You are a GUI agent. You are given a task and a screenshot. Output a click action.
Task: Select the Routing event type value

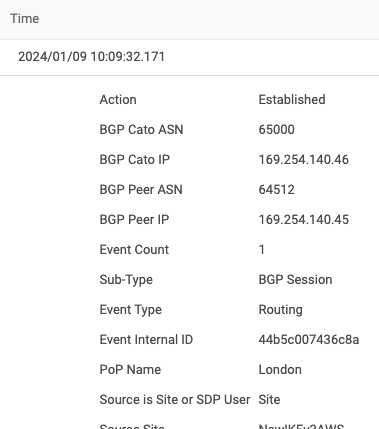281,310
